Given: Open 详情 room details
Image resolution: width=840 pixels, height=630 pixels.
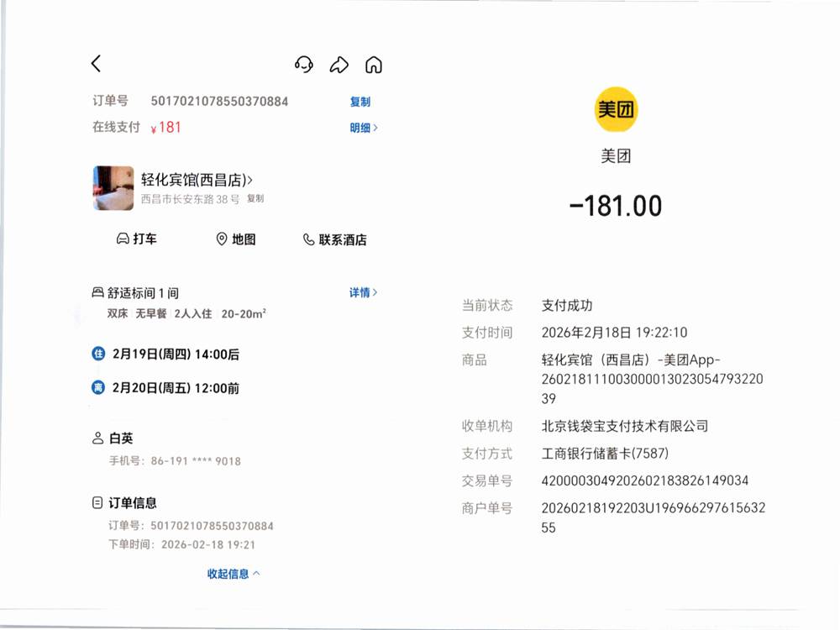Looking at the screenshot, I should click(363, 292).
